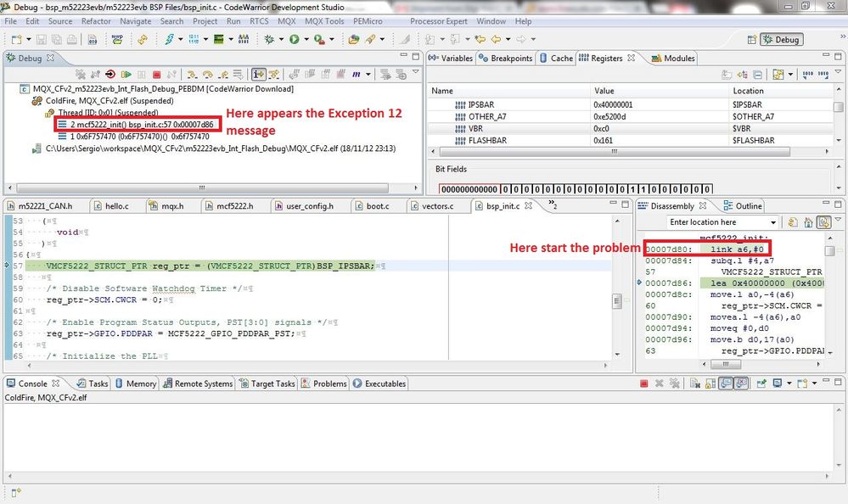This screenshot has width=848, height=504.
Task: Open the Enter location here combo dropdown
Action: point(772,222)
